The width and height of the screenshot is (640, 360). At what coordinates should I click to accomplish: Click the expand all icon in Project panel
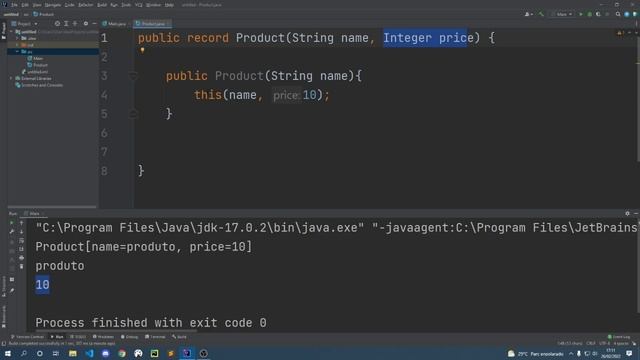[x=66, y=24]
